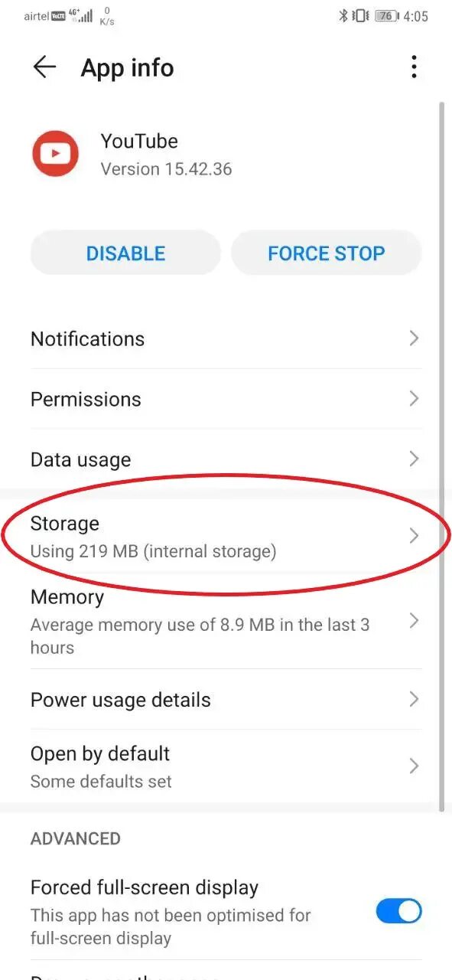
Task: Open the Memory usage entry
Action: point(226,621)
